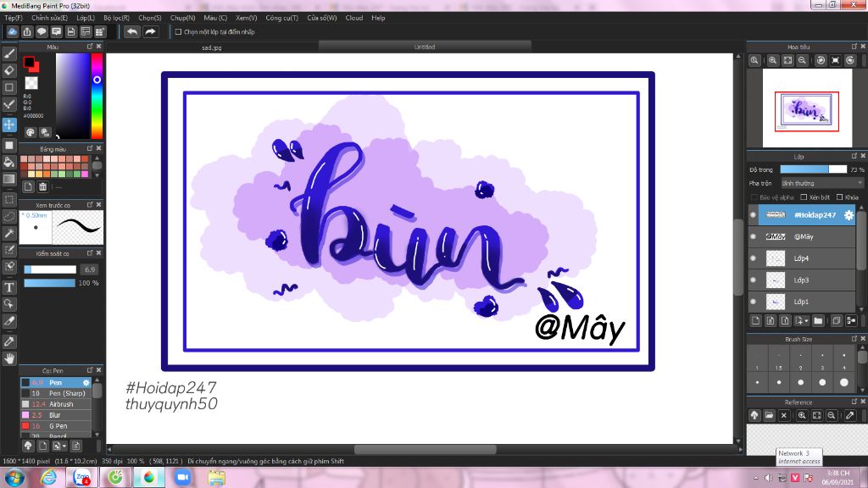Screen dimensions: 868x488
Task: Open Zalo from the Windows taskbar
Action: (82, 477)
